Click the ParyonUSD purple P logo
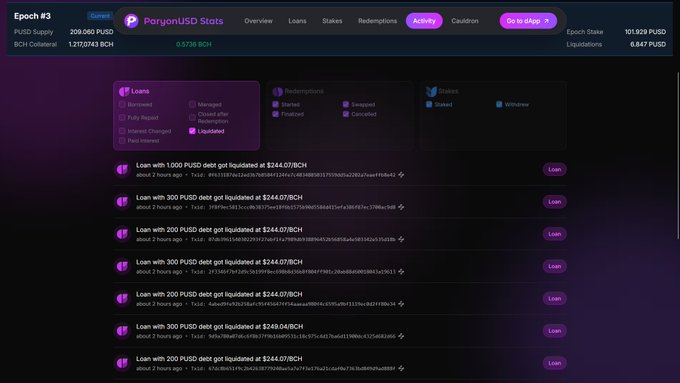Viewport: 680px width, 383px height. tap(131, 21)
